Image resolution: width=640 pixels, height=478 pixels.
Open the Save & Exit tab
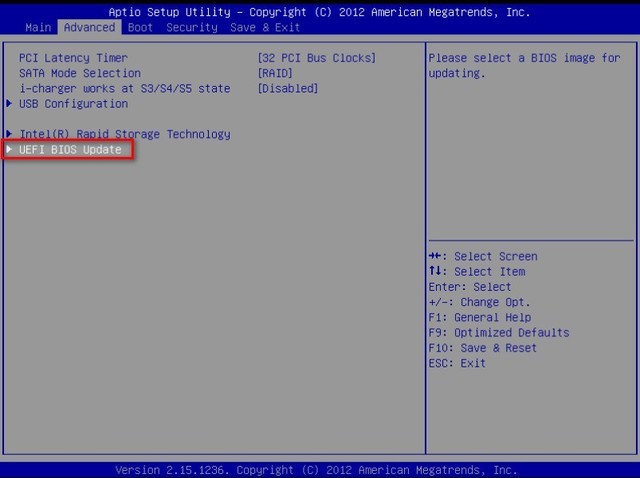point(265,27)
